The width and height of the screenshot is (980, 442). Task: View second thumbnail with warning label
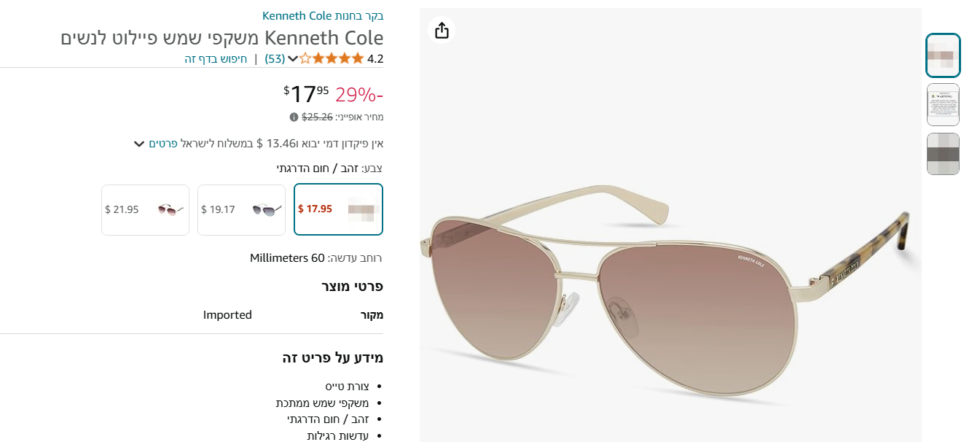pos(943,104)
